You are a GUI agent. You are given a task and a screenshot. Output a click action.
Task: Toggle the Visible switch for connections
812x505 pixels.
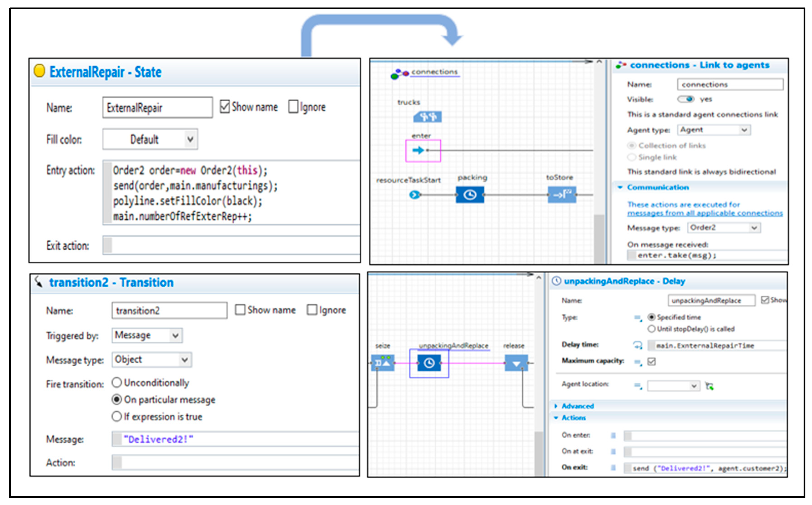click(x=686, y=99)
